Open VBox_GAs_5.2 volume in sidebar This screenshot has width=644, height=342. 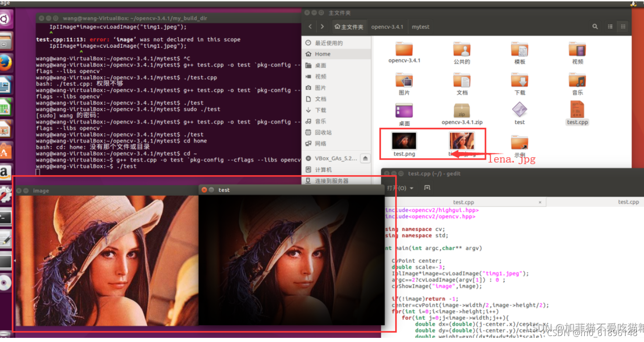(x=331, y=159)
